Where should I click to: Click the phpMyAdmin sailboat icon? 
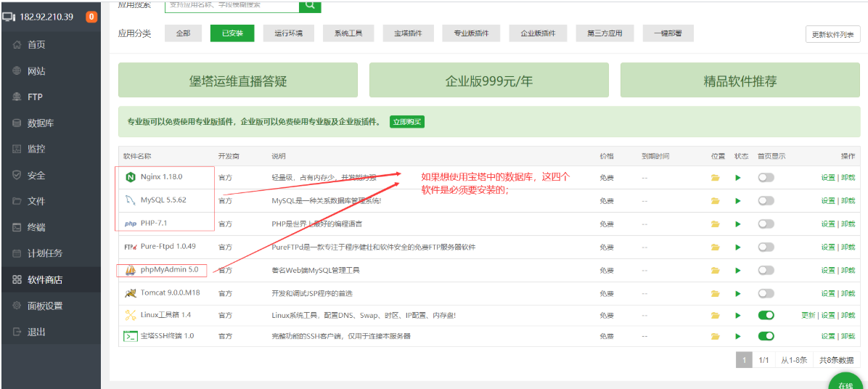131,271
